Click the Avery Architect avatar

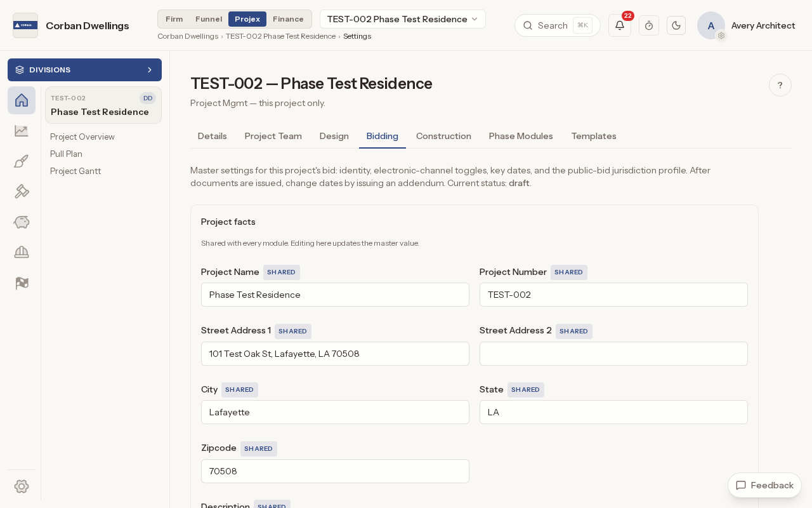(711, 25)
